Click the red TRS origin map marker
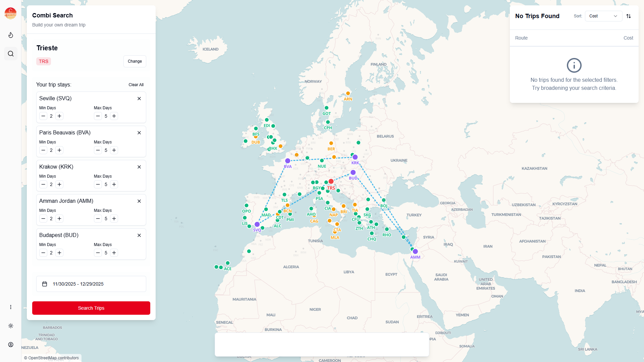644x362 pixels. 331,181
